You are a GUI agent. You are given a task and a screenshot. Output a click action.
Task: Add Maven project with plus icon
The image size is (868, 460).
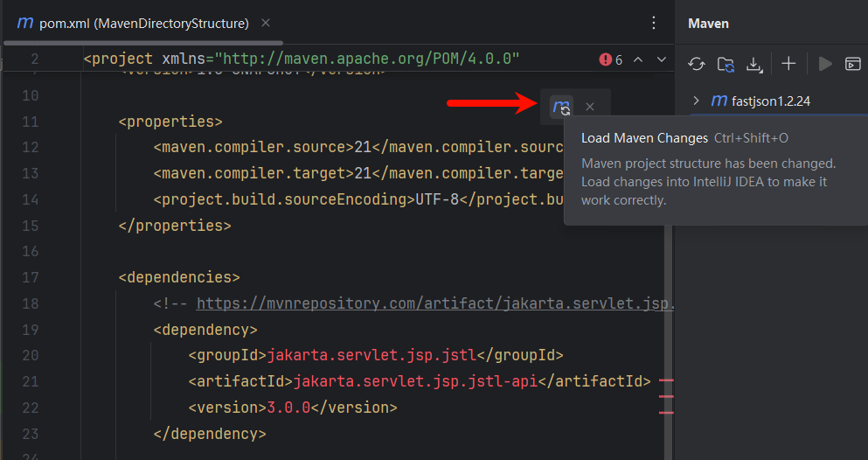pos(788,64)
